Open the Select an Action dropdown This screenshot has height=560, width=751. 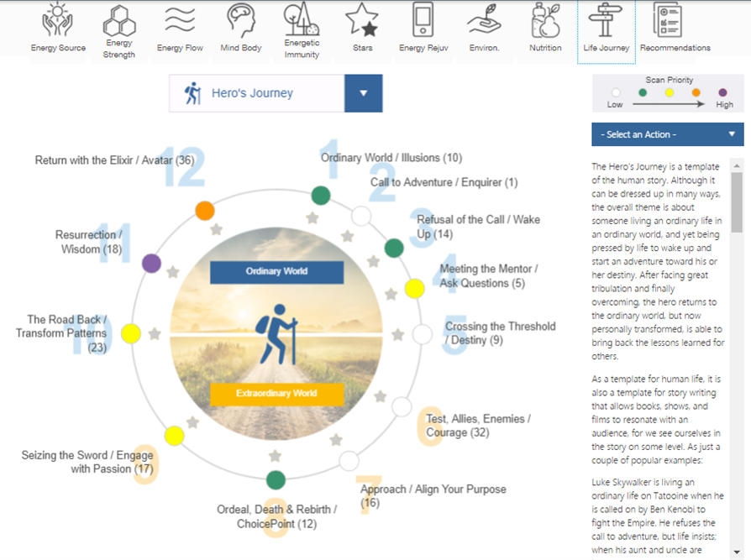pyautogui.click(x=668, y=134)
